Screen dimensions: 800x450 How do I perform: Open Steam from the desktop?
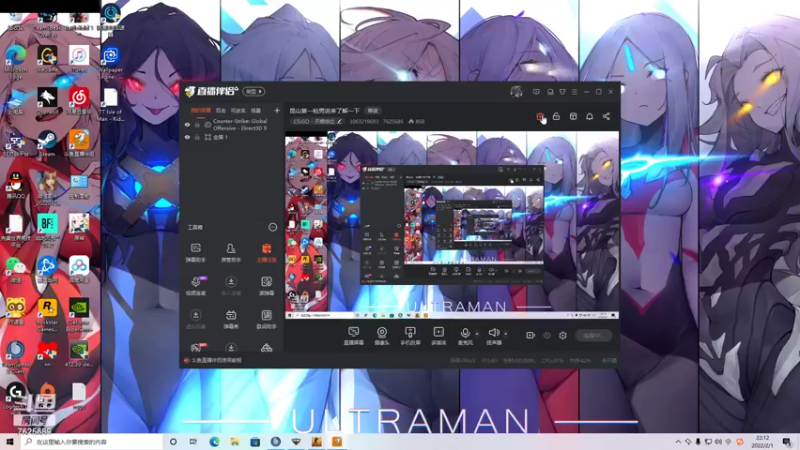click(x=47, y=143)
